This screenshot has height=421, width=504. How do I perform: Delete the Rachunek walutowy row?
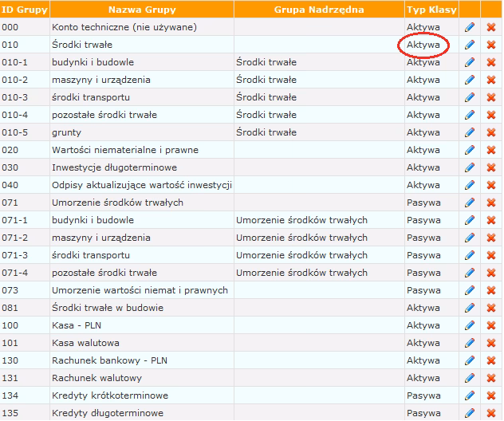point(491,378)
